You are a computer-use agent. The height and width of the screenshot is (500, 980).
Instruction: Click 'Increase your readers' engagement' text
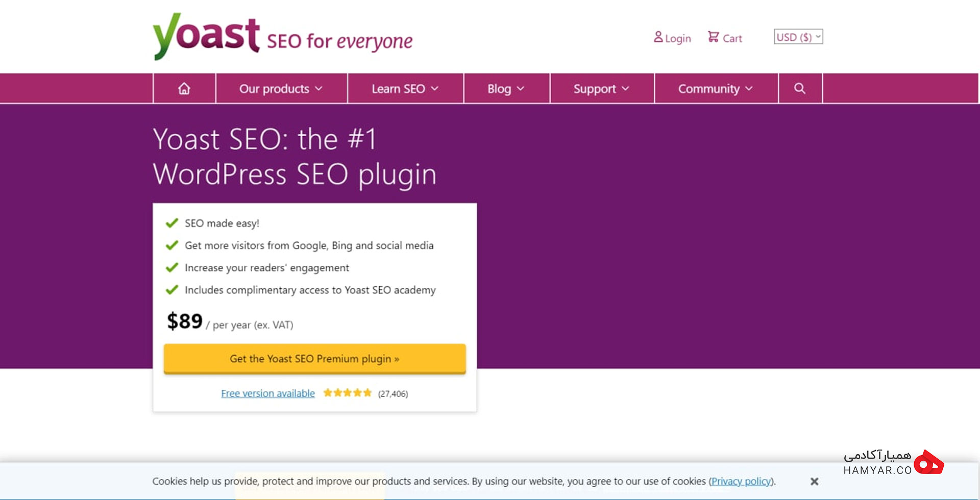[x=267, y=268]
